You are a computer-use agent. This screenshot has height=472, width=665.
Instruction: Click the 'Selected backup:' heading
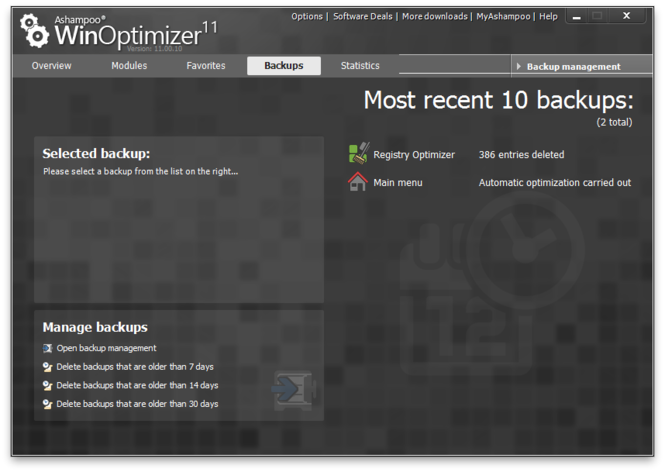tap(96, 154)
